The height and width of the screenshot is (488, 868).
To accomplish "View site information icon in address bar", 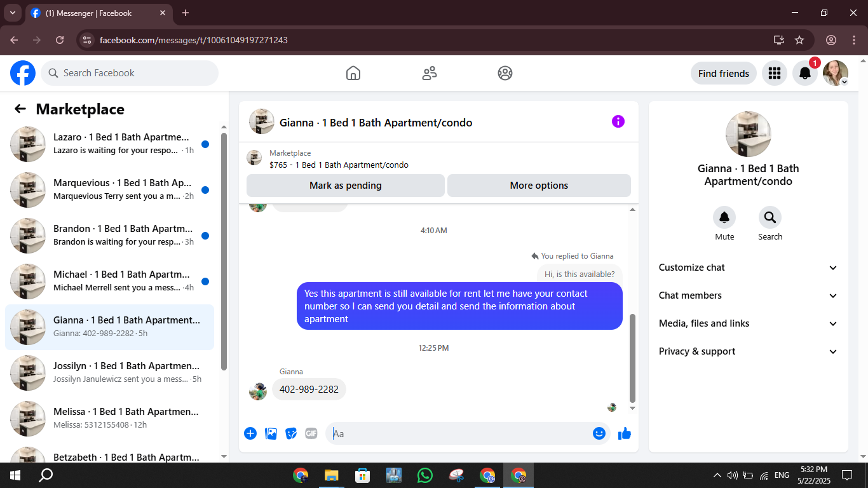I will 87,40.
